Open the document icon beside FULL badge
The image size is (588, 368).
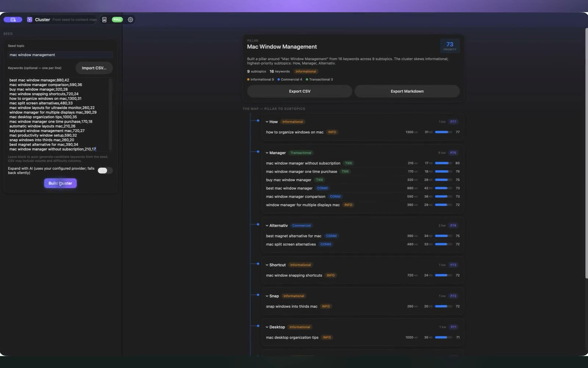[104, 20]
